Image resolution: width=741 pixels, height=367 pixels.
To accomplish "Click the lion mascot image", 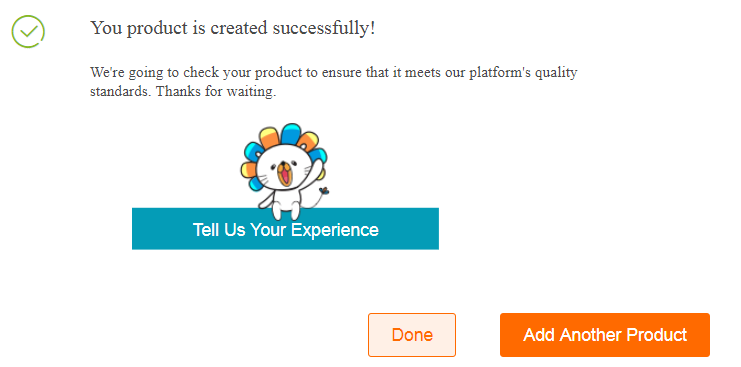I will coord(284,172).
